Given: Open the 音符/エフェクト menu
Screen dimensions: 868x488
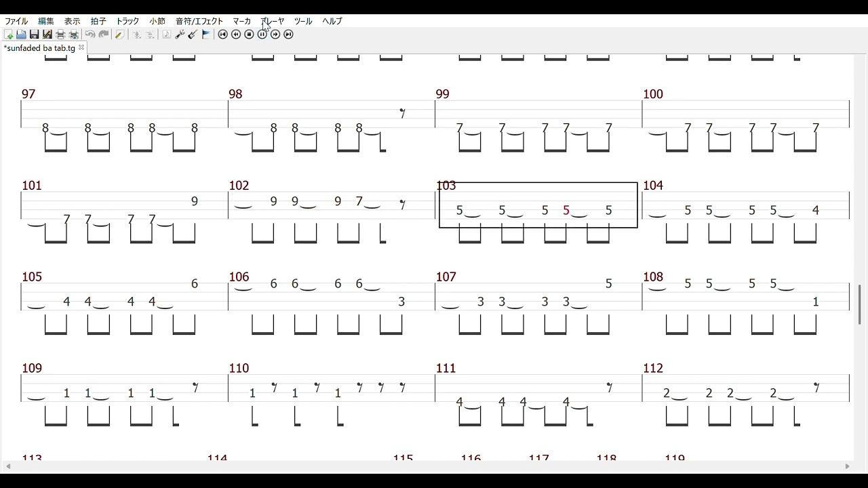Looking at the screenshot, I should [199, 21].
